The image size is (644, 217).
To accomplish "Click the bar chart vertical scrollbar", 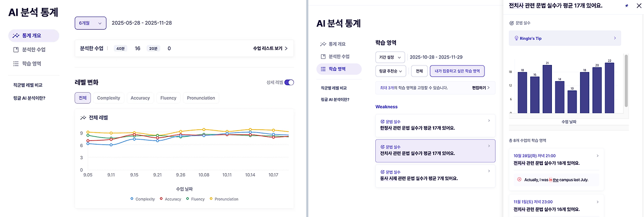I will coord(626,81).
